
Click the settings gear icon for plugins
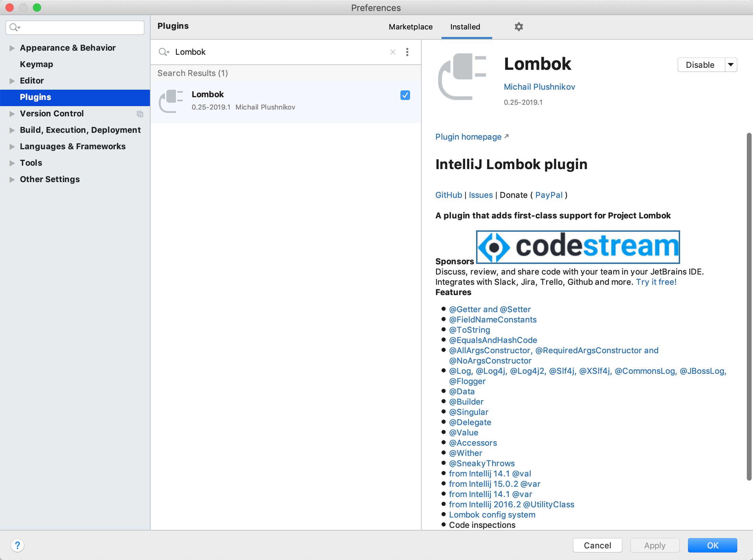[x=518, y=26]
